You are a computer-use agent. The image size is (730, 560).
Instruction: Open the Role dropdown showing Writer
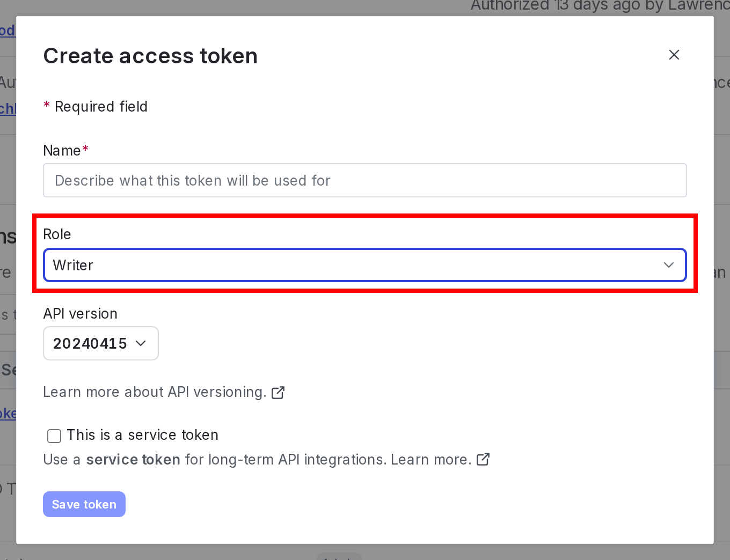pyautogui.click(x=364, y=265)
